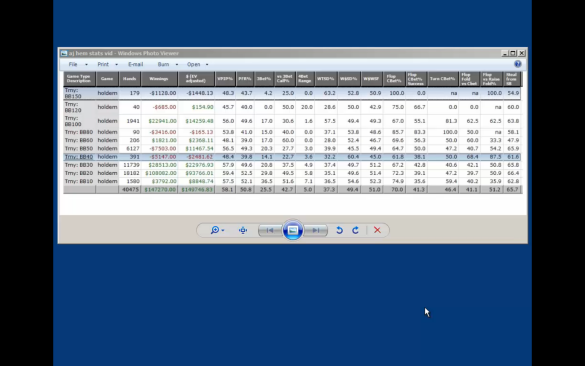Go to the previous image
The image size is (585, 366).
point(270,230)
